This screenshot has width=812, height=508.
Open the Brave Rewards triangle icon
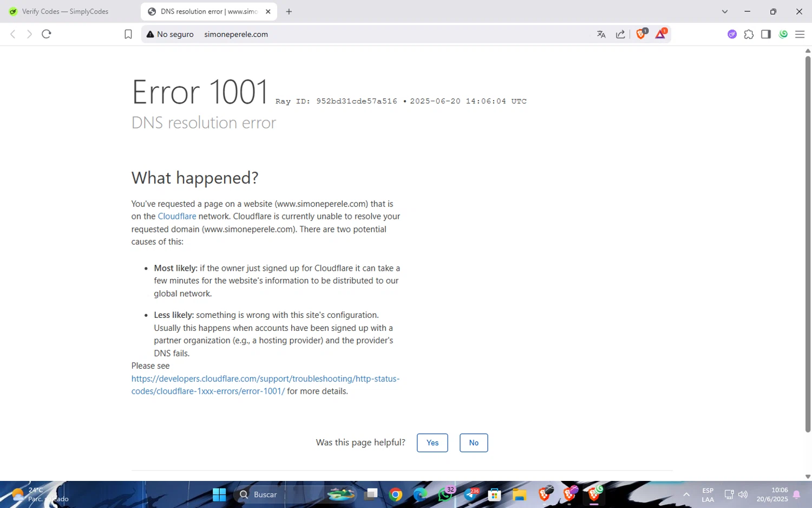(661, 34)
